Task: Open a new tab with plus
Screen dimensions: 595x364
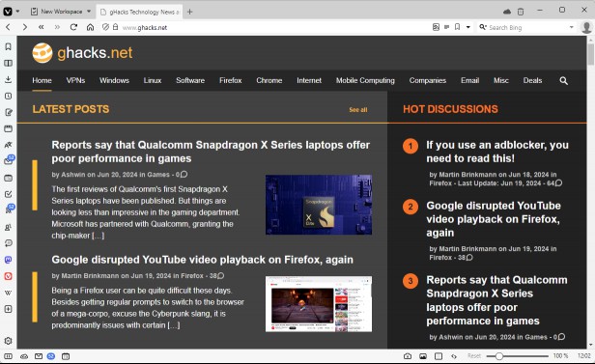Action: [x=189, y=12]
